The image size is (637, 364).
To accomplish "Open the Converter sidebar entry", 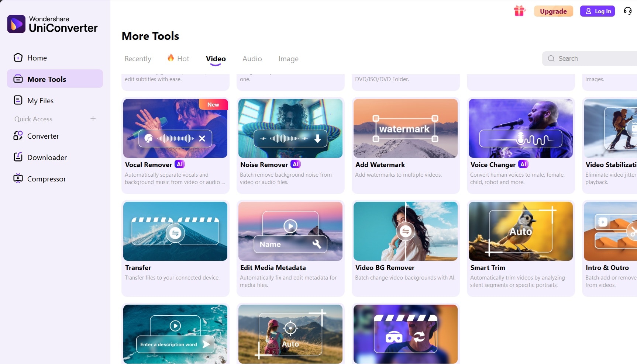I will click(x=55, y=136).
